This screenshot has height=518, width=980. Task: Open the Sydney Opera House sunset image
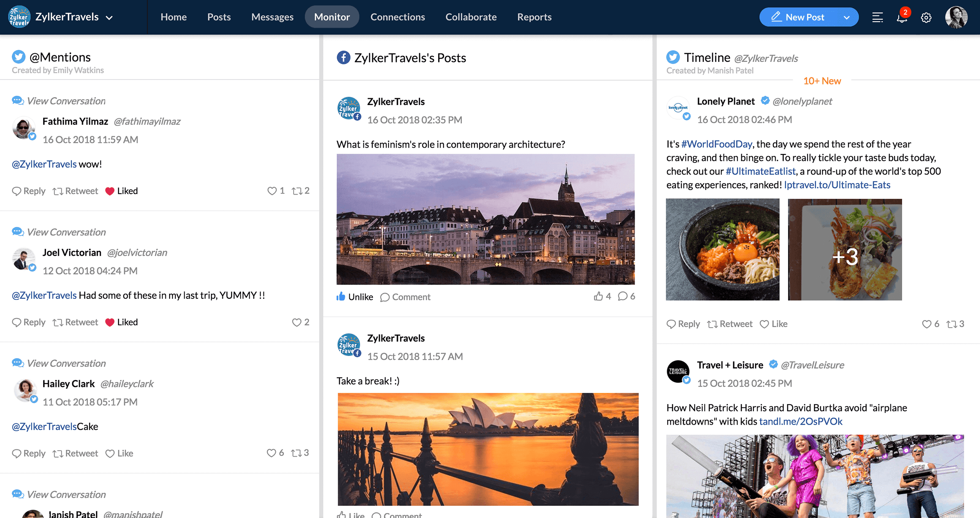[488, 449]
